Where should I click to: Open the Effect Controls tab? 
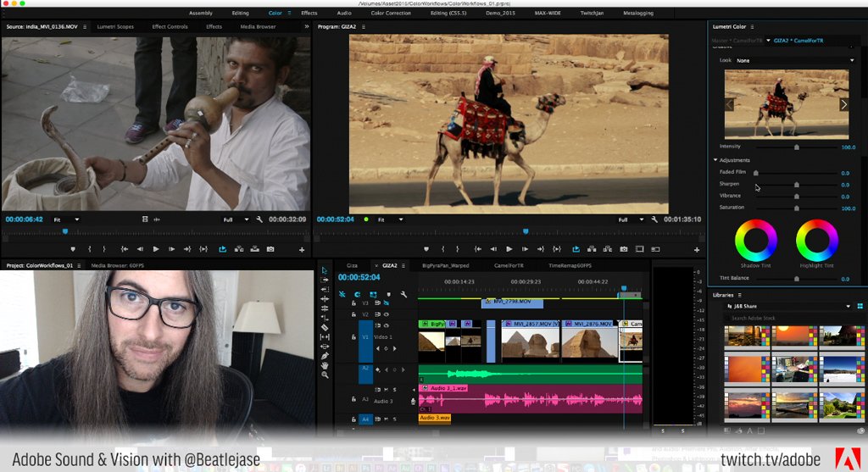170,26
